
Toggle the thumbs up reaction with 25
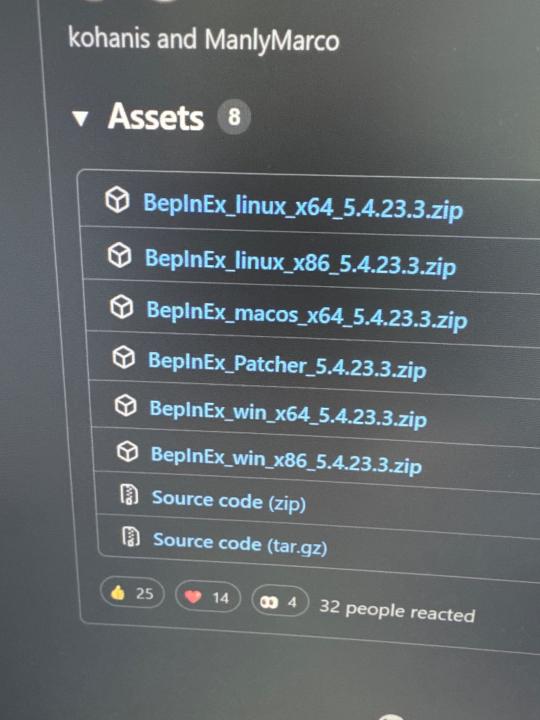(x=132, y=593)
